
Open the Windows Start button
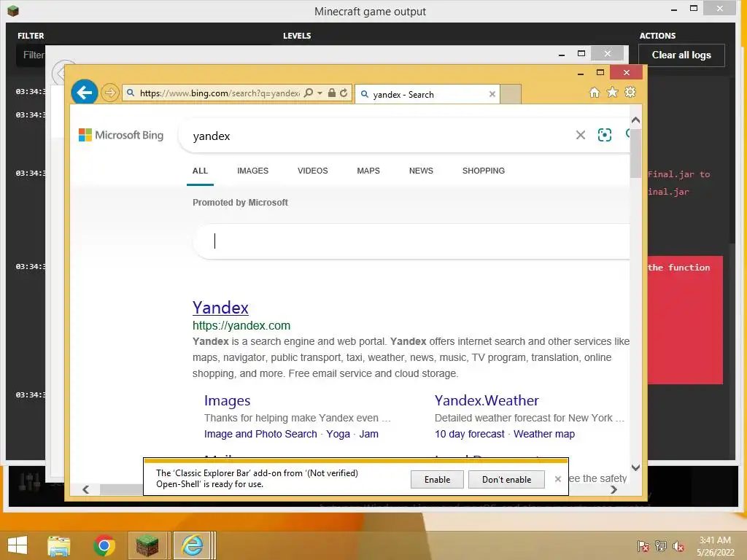click(18, 545)
